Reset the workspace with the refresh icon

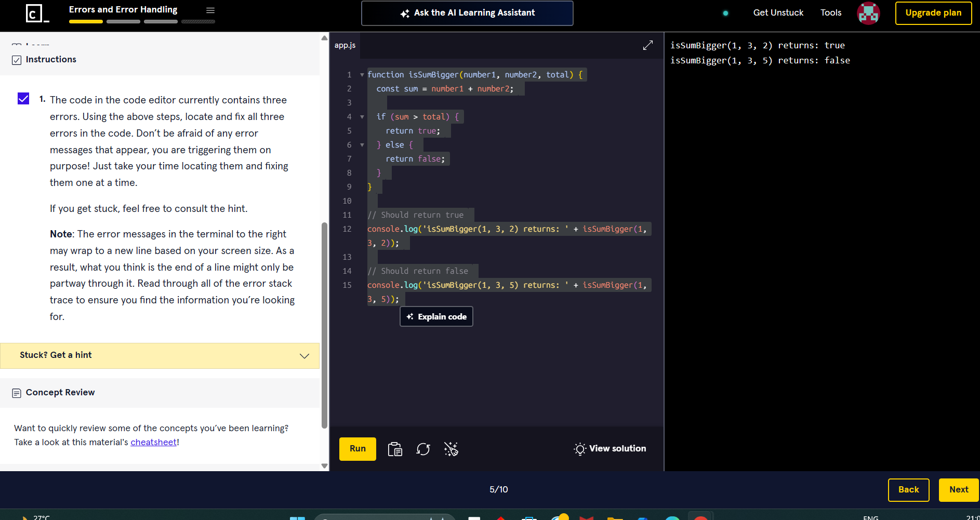(423, 449)
